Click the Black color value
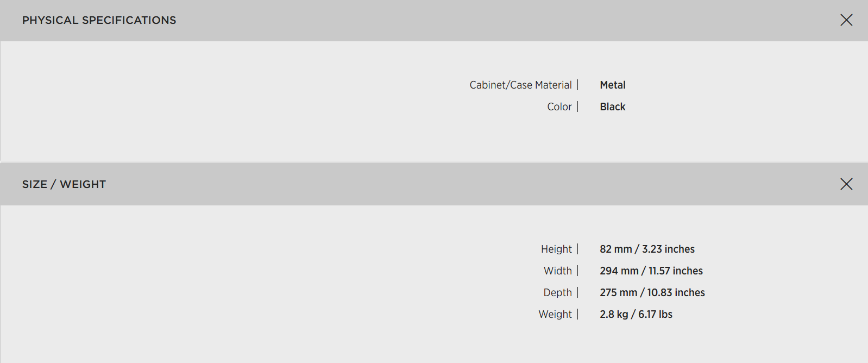Viewport: 868px width, 363px height. pyautogui.click(x=613, y=107)
